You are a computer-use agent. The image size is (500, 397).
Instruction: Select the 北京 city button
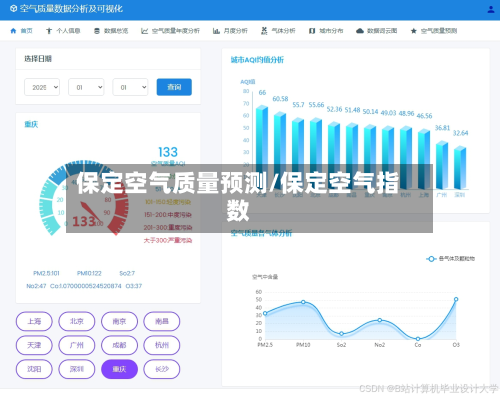coord(77,321)
